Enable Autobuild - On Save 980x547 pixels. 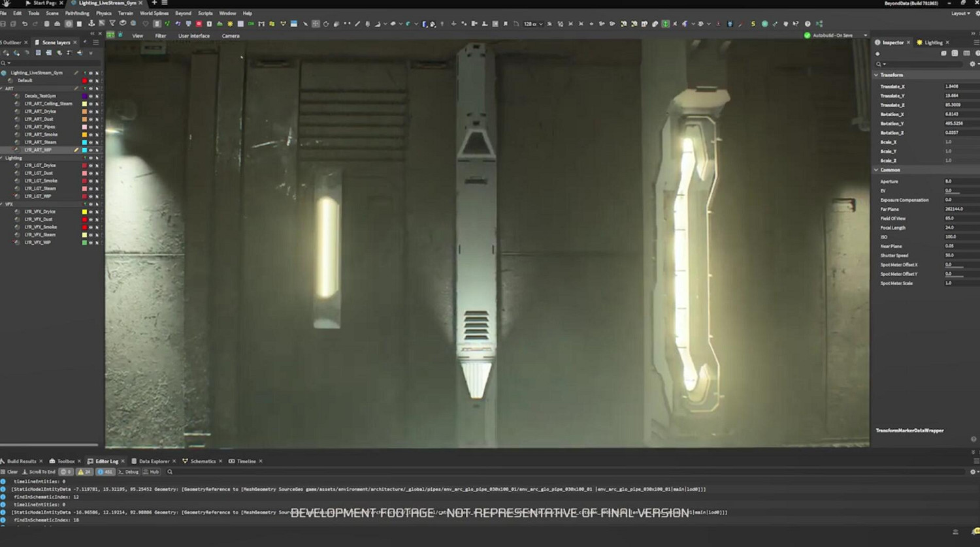(809, 35)
